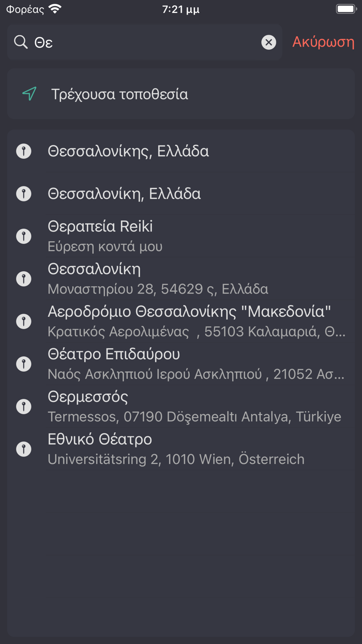Viewport: 362px width, 644px height.
Task: Open the Εθνικό Θέατρο result in Wien
Action: pyautogui.click(x=176, y=448)
